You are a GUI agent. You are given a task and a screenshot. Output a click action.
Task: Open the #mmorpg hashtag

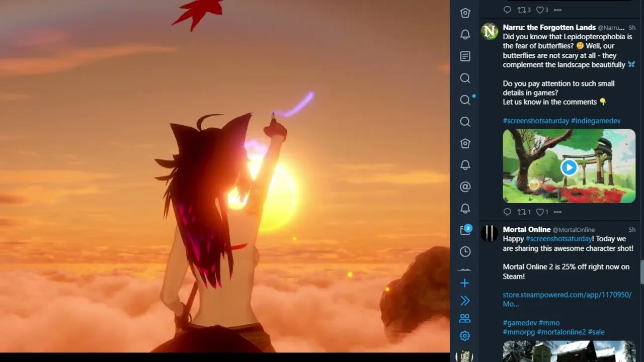[519, 332]
